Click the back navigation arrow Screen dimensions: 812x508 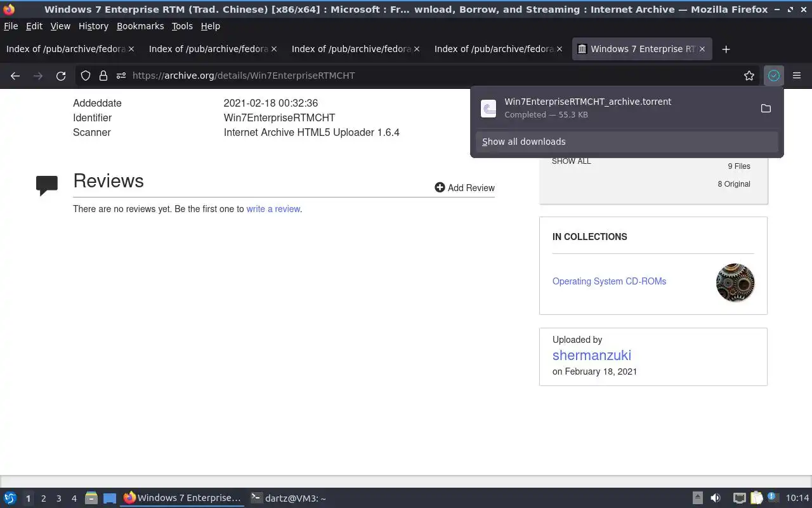(x=15, y=76)
